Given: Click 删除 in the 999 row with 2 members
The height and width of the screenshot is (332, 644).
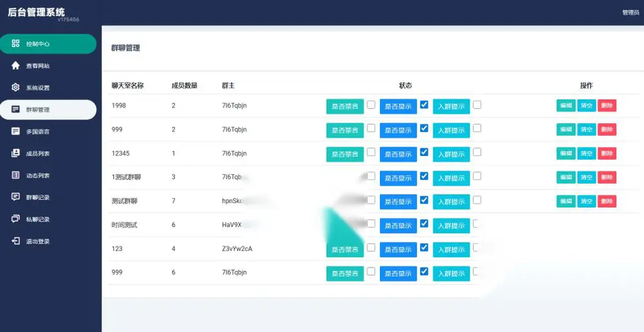Looking at the screenshot, I should [607, 130].
